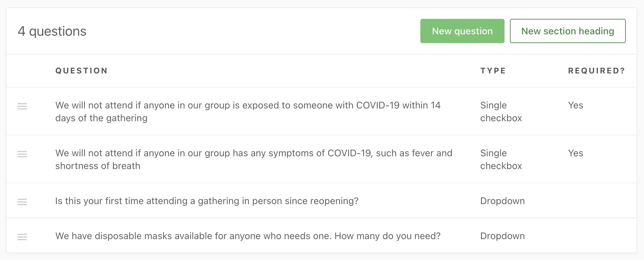Click drag handle for COVID-19 exposure question
Viewport: 644px width, 260px height.
tap(22, 106)
